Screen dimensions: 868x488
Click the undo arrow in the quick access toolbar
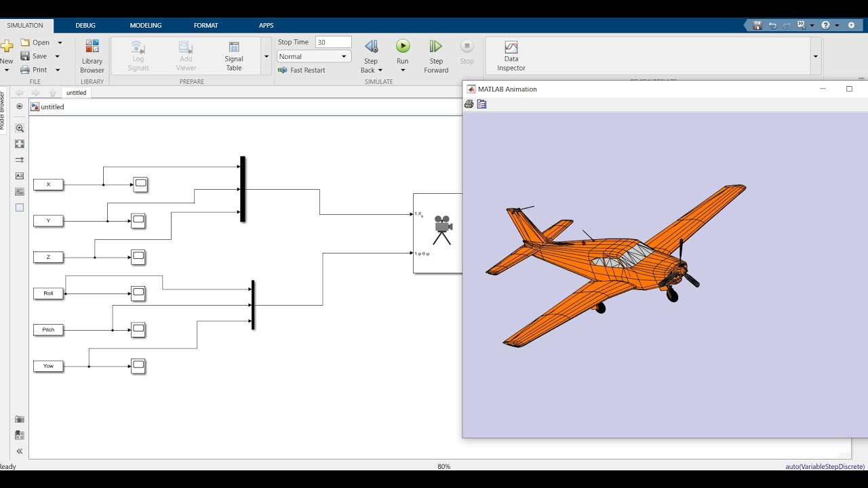772,25
